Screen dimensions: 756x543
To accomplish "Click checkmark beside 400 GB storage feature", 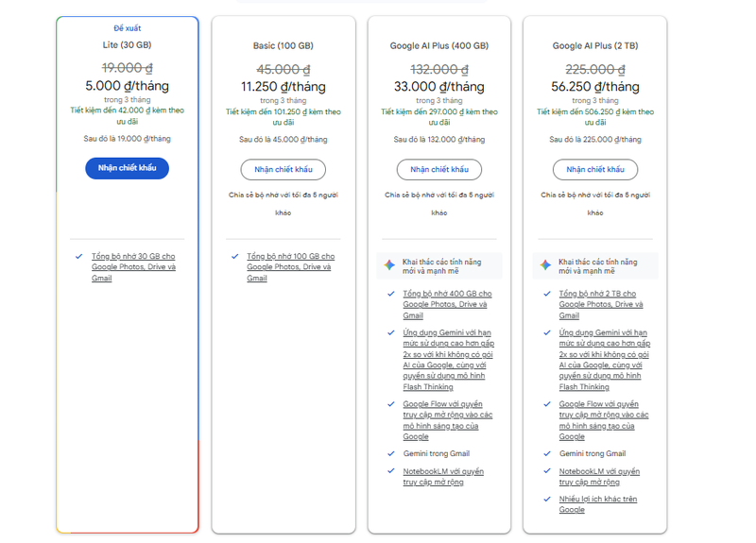I will [x=391, y=294].
